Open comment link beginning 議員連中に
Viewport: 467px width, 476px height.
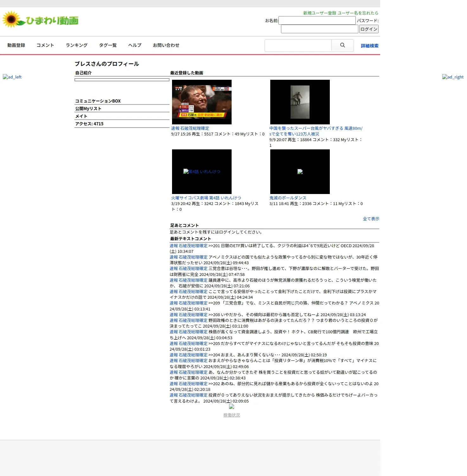click(189, 280)
